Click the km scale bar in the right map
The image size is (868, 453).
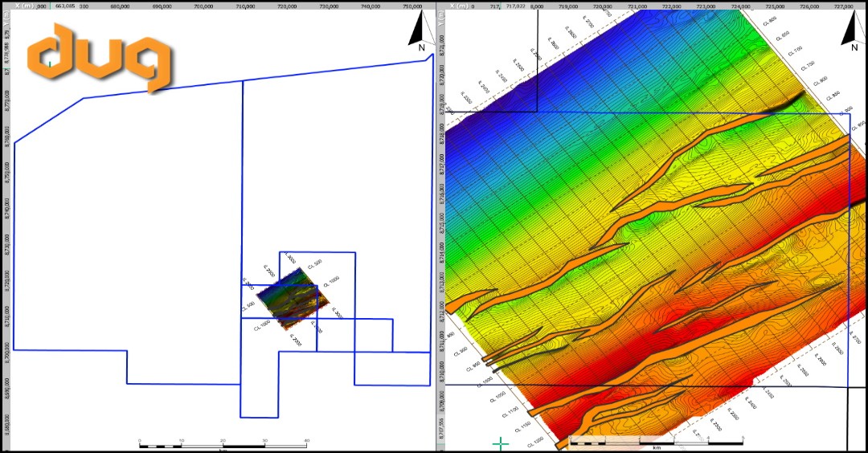[657, 443]
